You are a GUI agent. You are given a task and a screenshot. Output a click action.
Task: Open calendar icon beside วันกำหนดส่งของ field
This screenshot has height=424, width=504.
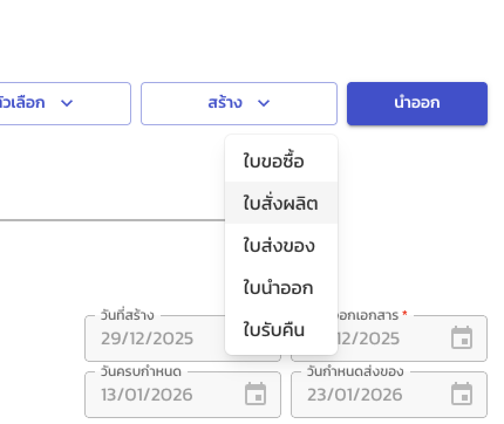tap(462, 395)
